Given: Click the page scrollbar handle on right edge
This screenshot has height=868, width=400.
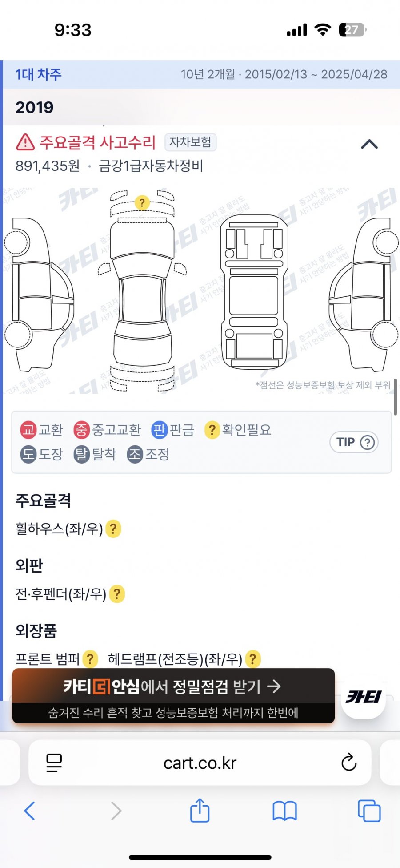Looking at the screenshot, I should coord(396,397).
